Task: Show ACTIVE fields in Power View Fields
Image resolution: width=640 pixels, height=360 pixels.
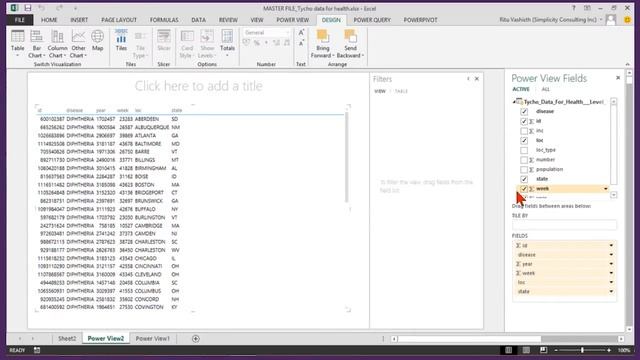Action: coord(521,89)
